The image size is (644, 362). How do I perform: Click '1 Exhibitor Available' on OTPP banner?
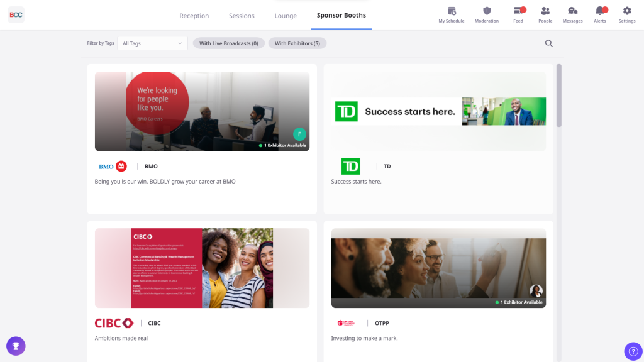(x=519, y=302)
